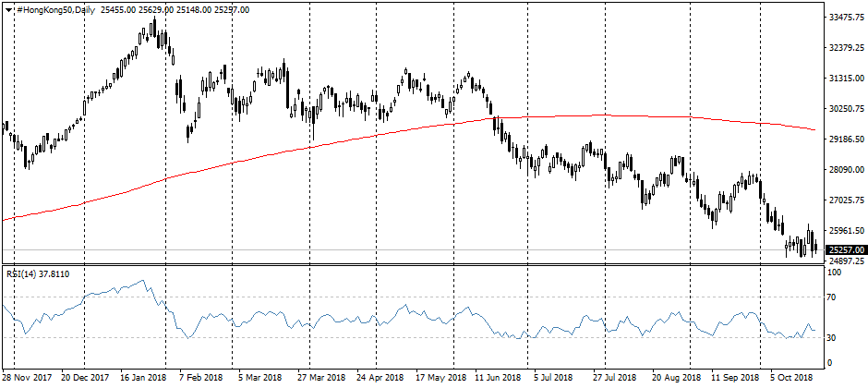Click the RSI(14) indicator label
Screen dimensions: 868x388
24,273
